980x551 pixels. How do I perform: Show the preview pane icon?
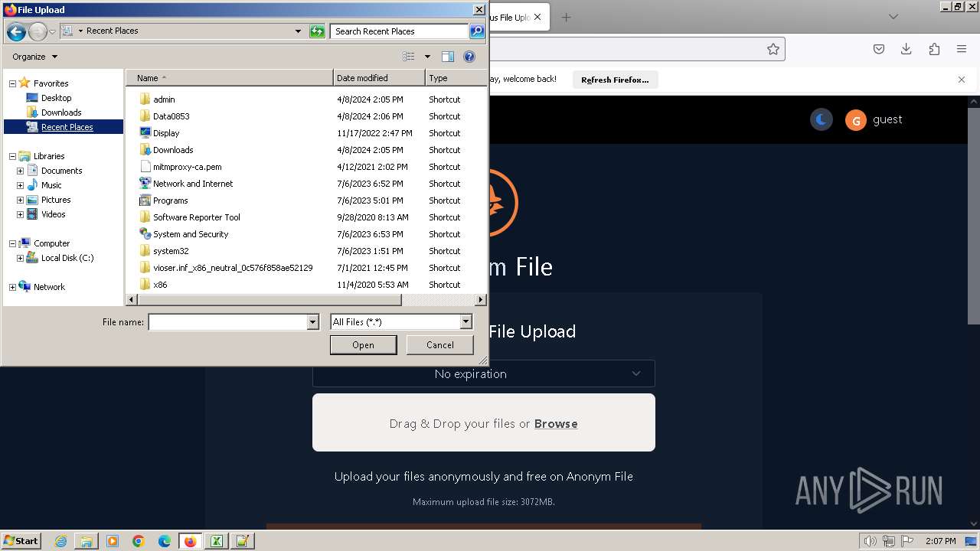(448, 57)
